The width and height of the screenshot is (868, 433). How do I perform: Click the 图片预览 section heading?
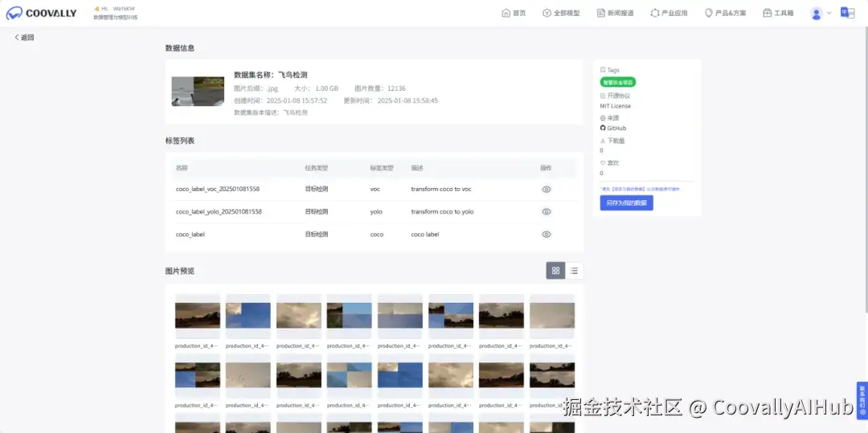click(x=180, y=271)
